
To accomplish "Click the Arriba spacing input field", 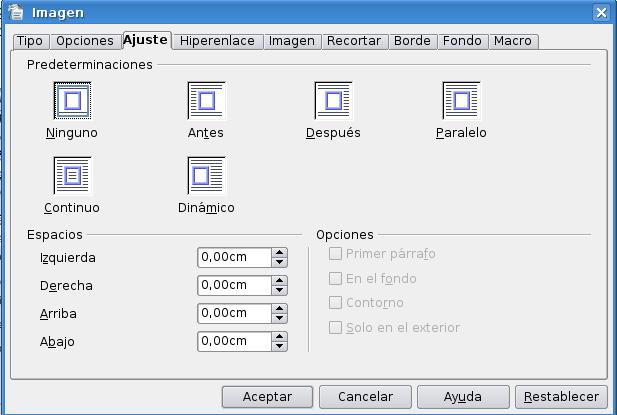I will [x=234, y=313].
